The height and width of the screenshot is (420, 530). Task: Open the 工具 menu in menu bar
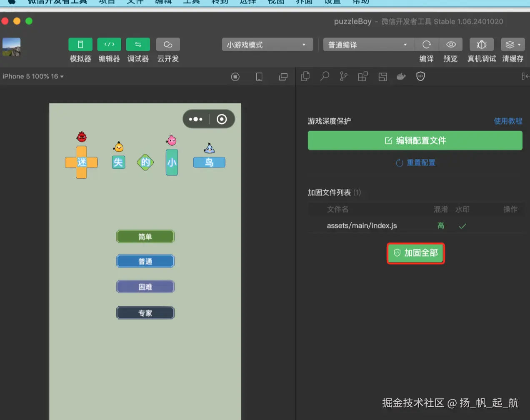coord(191,2)
